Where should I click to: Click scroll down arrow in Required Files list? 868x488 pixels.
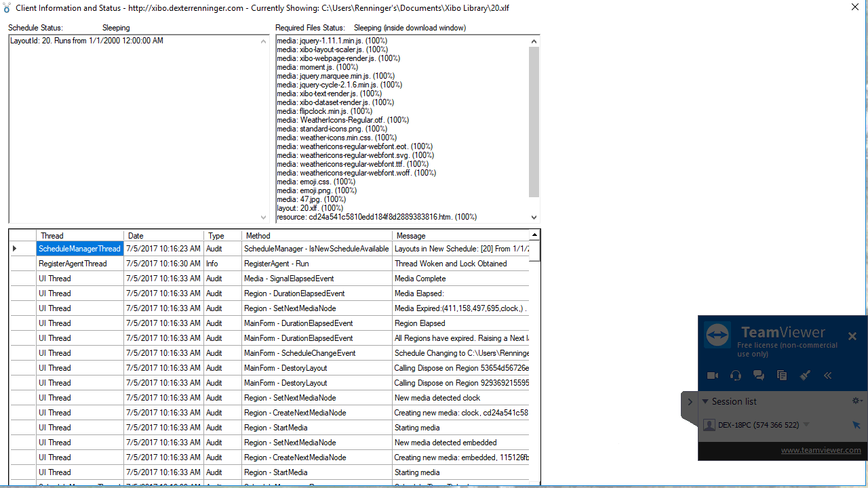[x=534, y=218]
